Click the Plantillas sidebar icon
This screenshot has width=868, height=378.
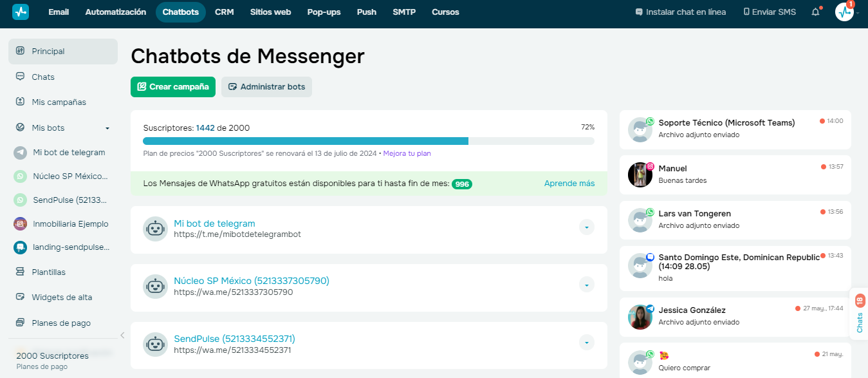pyautogui.click(x=20, y=272)
